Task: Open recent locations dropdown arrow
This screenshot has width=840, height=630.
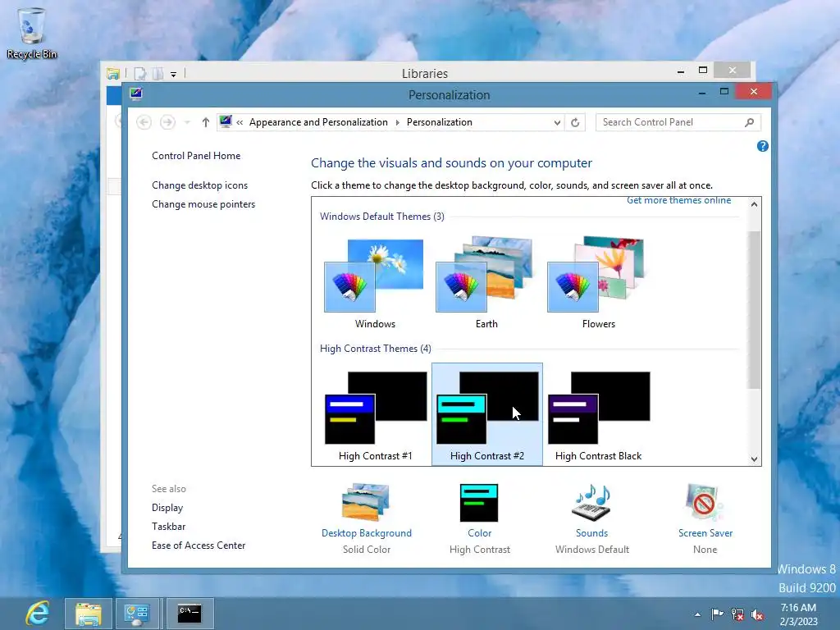Action: [187, 122]
